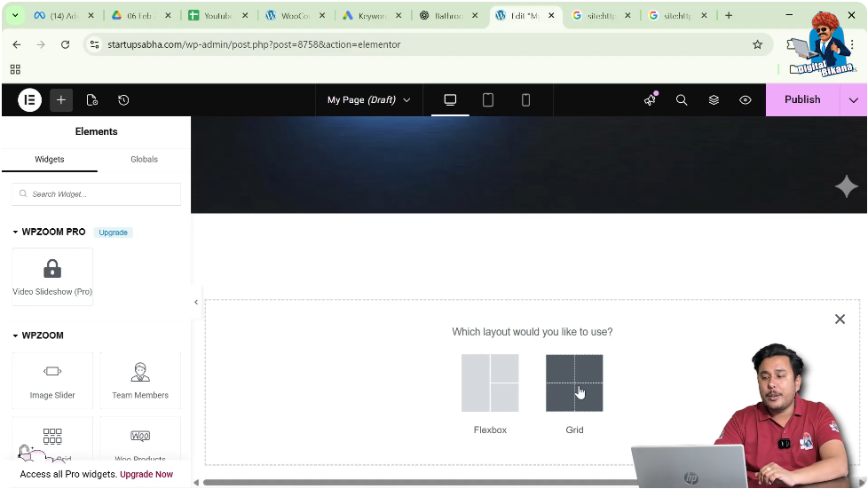The height and width of the screenshot is (489, 868).
Task: Close the Edit My Page browser tab
Action: (551, 15)
